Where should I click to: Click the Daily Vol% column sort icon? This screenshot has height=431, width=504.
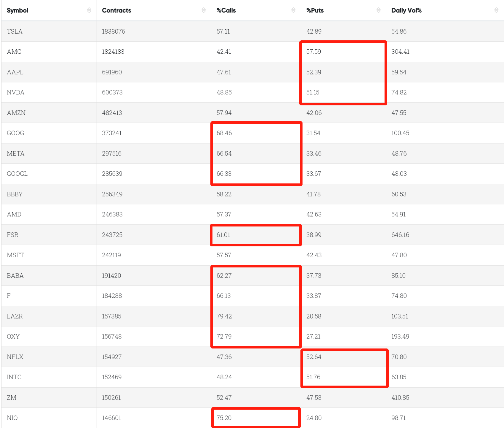pos(496,10)
